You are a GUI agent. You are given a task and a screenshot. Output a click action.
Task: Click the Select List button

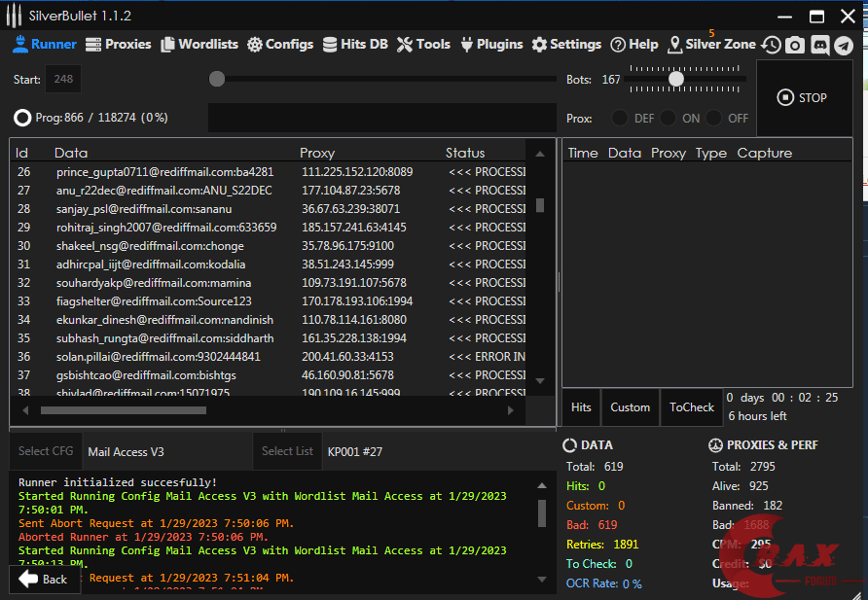287,451
